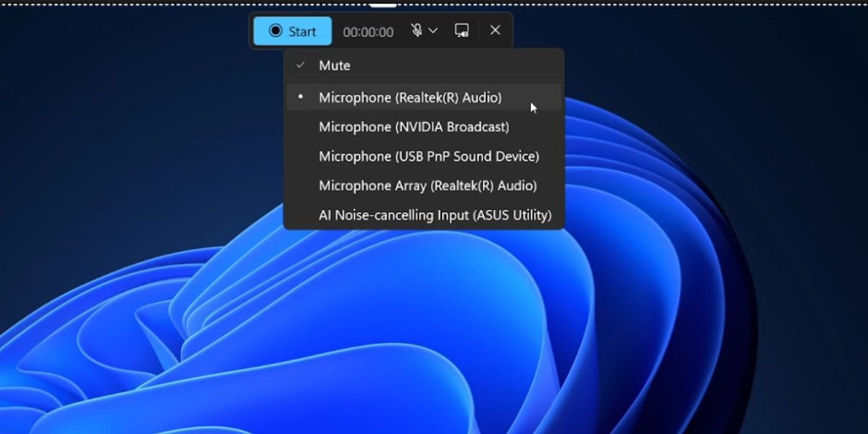Click the Mute checkmark row
868x434 pixels.
(334, 65)
